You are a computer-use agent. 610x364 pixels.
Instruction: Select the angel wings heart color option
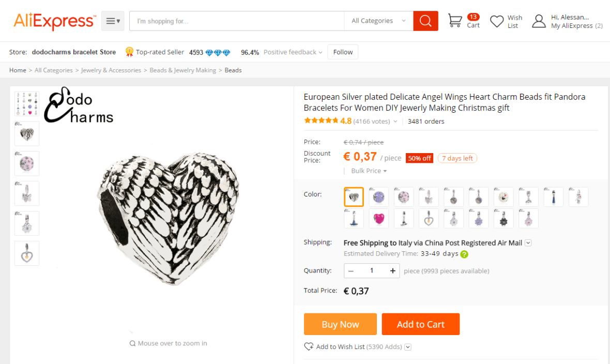pyautogui.click(x=354, y=197)
